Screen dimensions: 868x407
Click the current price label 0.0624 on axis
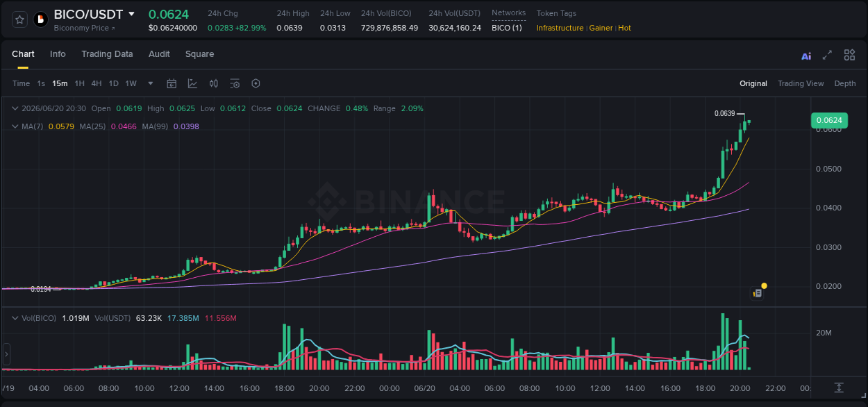coord(829,120)
